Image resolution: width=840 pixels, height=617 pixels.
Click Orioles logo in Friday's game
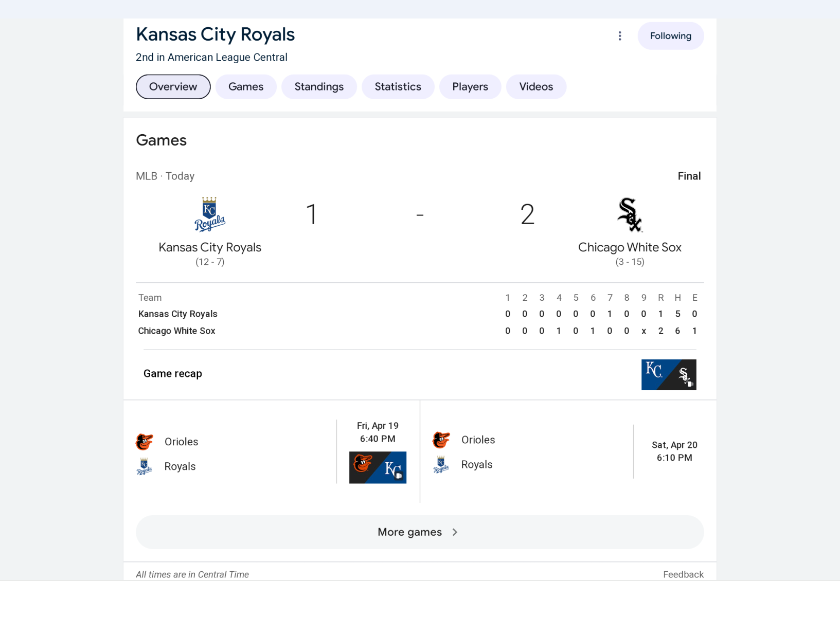click(x=145, y=442)
